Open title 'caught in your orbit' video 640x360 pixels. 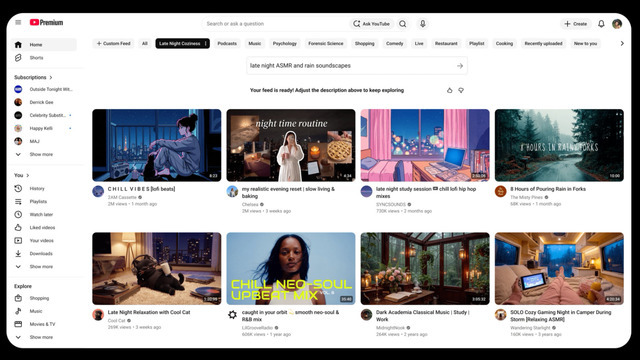290,316
